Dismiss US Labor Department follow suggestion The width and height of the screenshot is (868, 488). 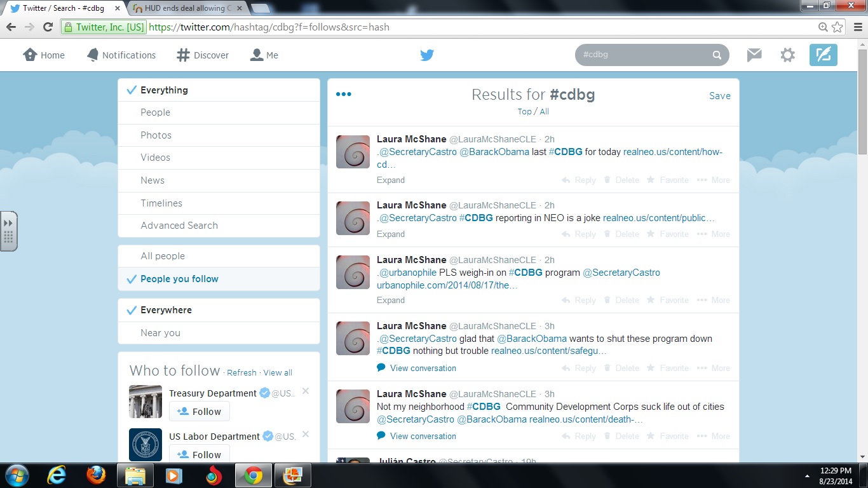[306, 434]
